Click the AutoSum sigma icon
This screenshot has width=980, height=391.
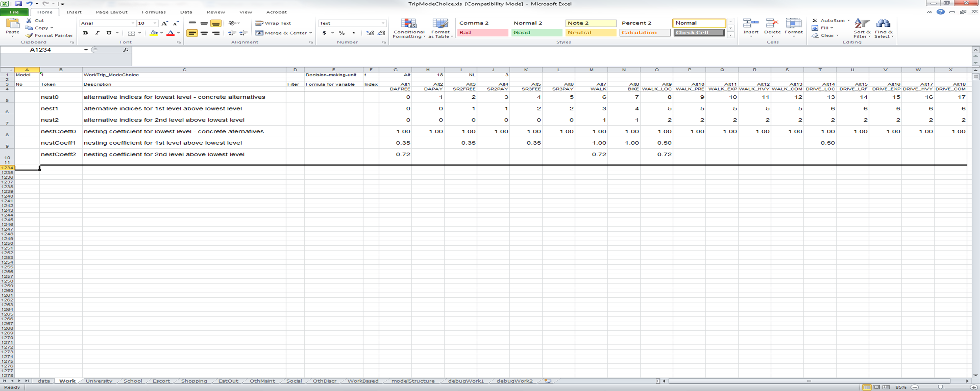coord(815,21)
